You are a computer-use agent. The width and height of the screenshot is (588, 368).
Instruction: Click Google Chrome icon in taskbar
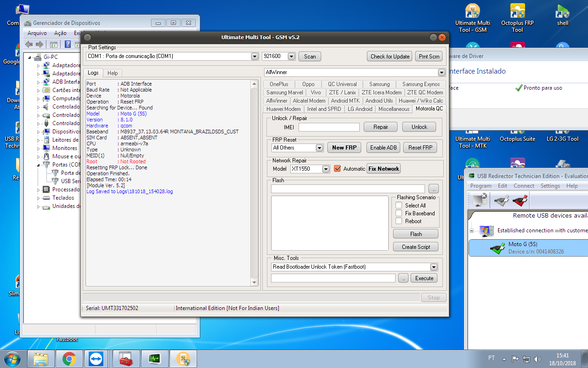(x=69, y=358)
